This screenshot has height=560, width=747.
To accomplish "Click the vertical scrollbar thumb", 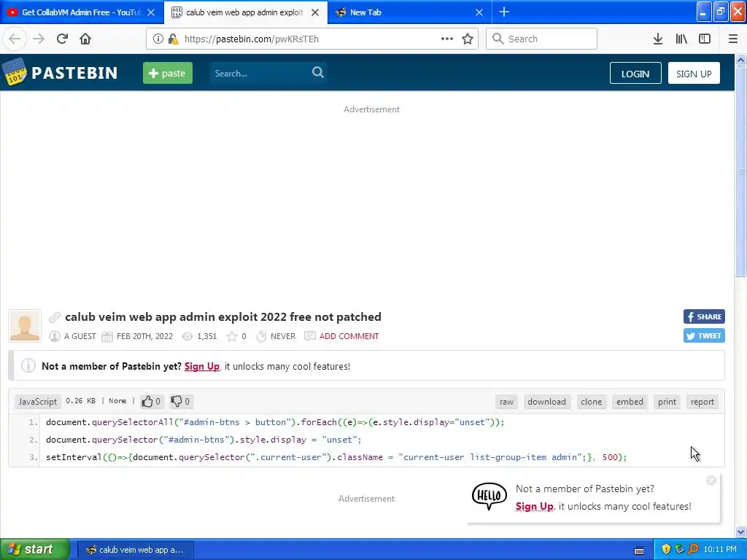I will coord(741,171).
